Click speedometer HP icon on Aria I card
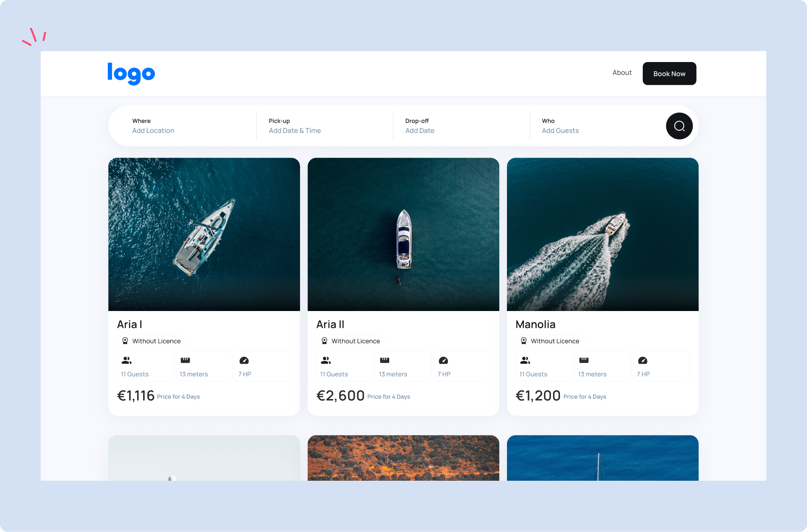Image resolution: width=807 pixels, height=532 pixels. click(x=244, y=361)
